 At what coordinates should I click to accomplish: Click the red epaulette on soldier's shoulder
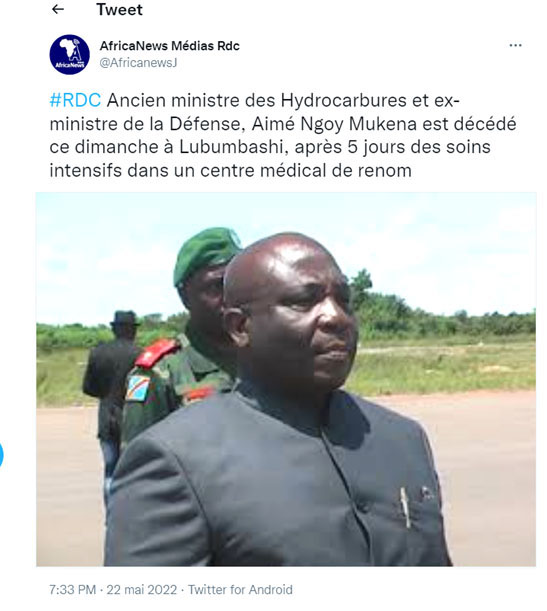point(157,353)
